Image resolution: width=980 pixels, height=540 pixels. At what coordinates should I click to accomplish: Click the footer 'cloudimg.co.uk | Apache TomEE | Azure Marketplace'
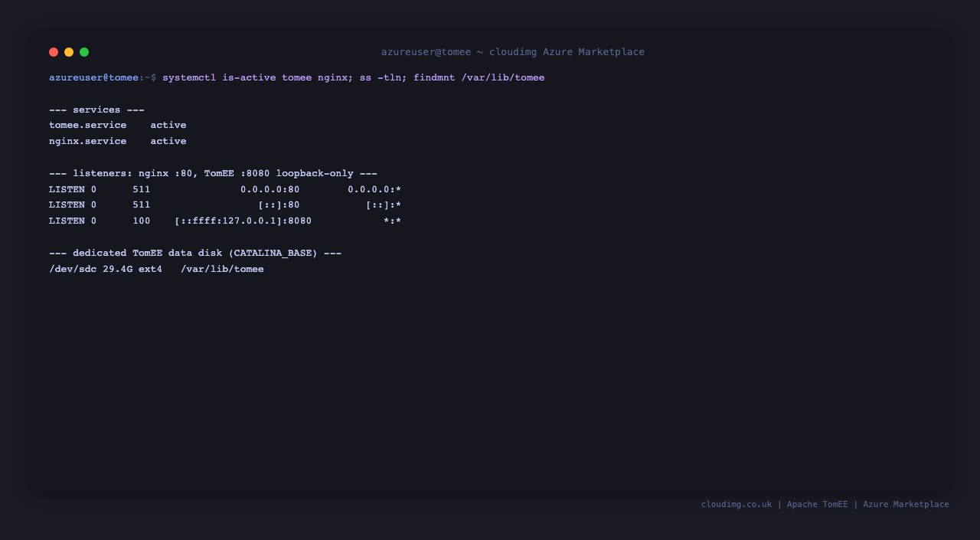(825, 504)
